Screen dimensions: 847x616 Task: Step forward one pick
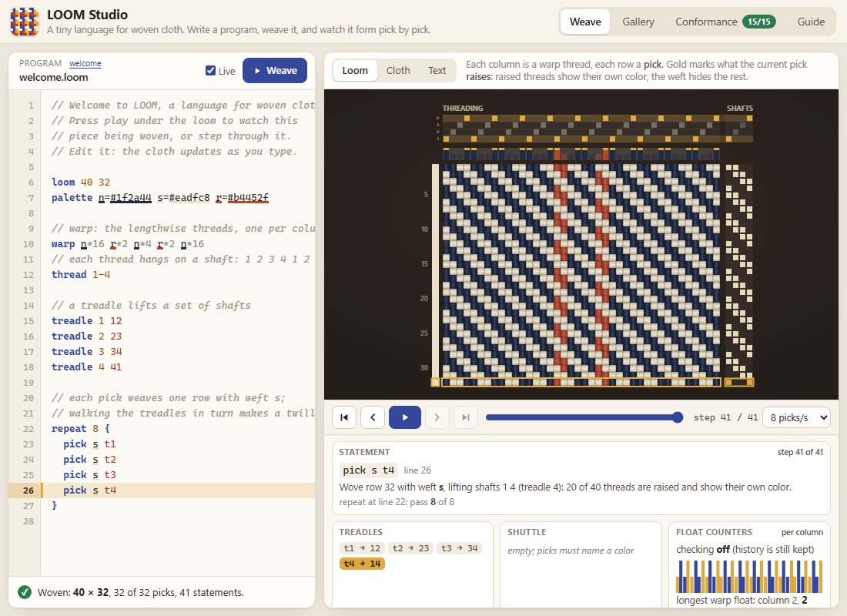pyautogui.click(x=437, y=417)
